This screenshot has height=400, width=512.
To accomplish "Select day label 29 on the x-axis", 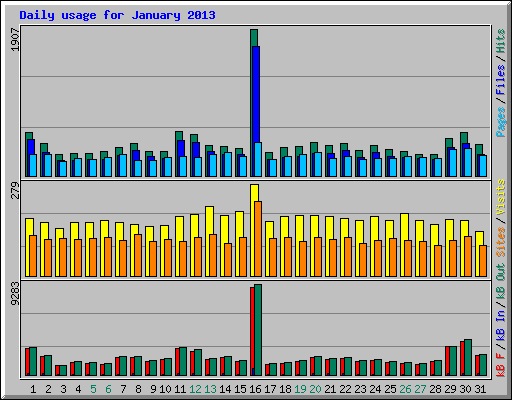I will tap(450, 389).
